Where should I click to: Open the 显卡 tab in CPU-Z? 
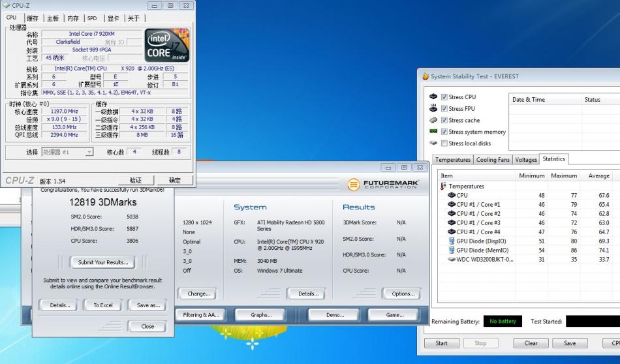point(114,18)
